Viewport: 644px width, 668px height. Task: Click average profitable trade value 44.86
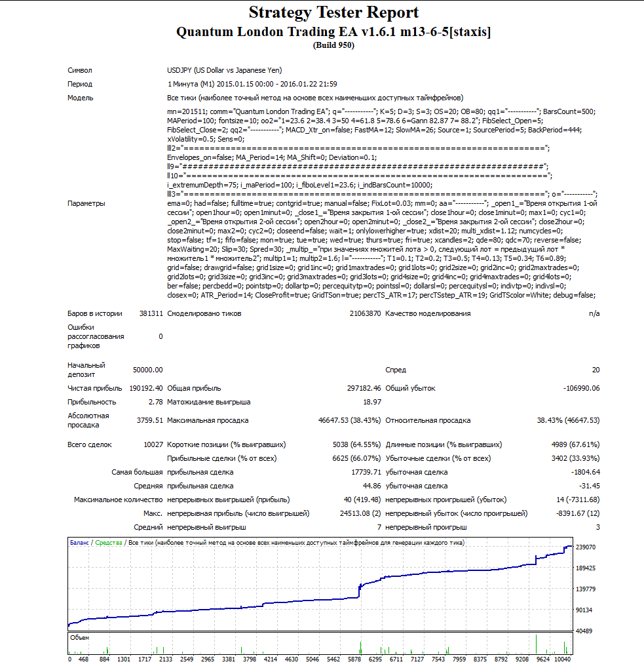click(372, 486)
